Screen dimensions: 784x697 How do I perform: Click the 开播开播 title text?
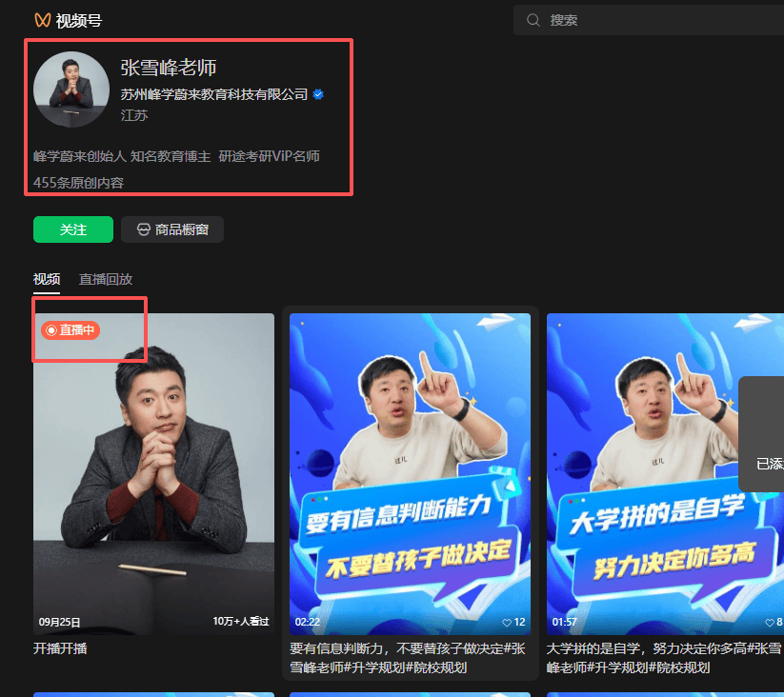click(x=61, y=648)
